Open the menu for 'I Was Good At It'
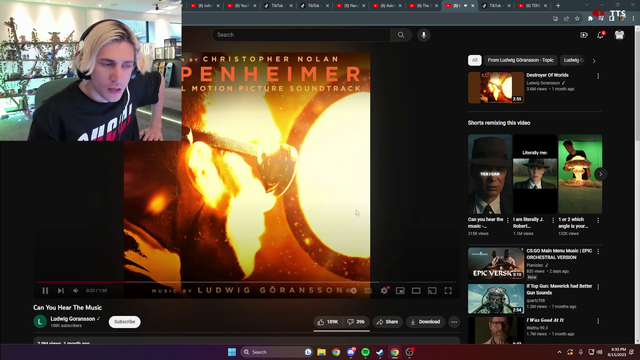640x360 pixels. (598, 321)
